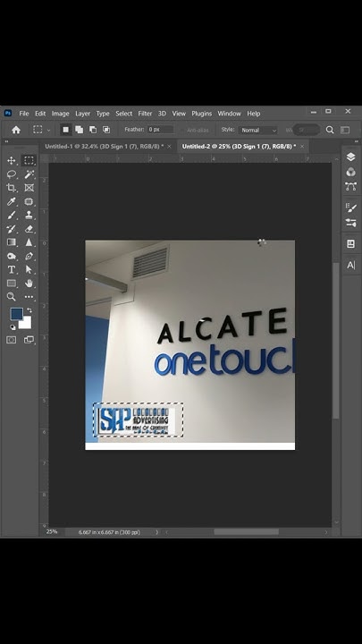The height and width of the screenshot is (644, 362).
Task: Open the Paths panel icon
Action: point(351,186)
